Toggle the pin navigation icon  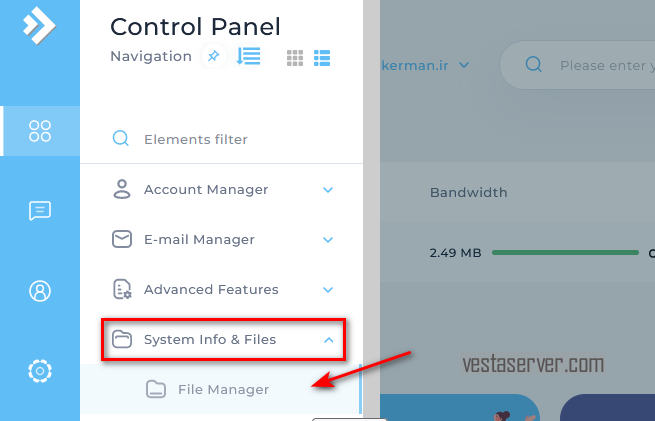[x=213, y=56]
